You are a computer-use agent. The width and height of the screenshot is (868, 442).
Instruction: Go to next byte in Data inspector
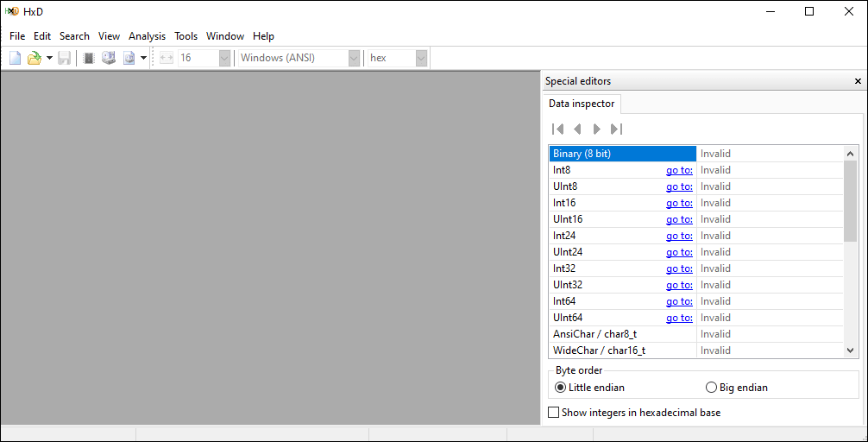(x=596, y=129)
